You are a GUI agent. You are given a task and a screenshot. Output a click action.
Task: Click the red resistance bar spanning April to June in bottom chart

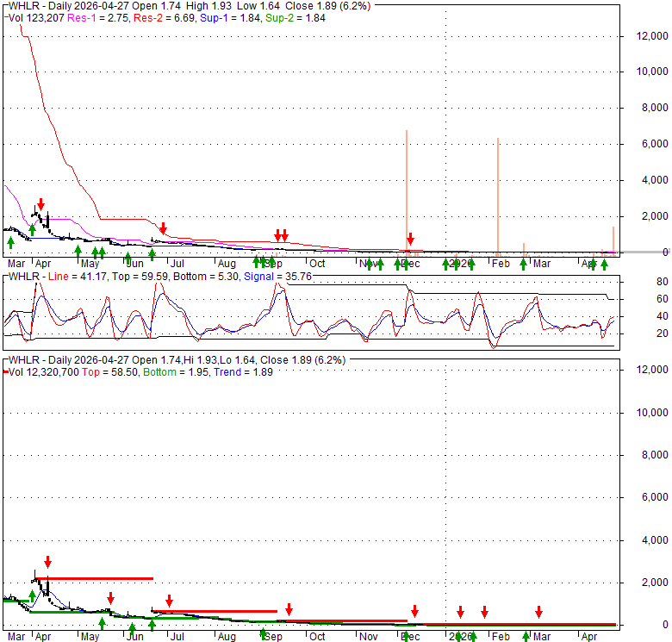94,578
